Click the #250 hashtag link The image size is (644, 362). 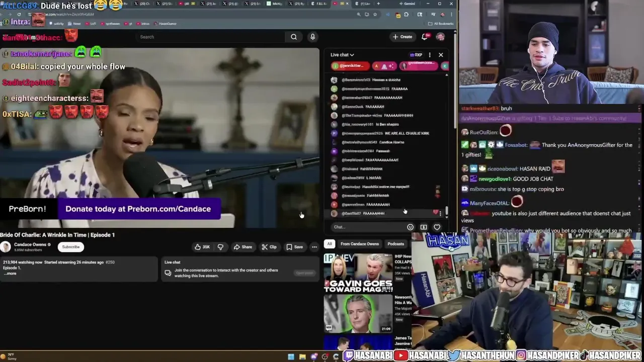pos(110,262)
